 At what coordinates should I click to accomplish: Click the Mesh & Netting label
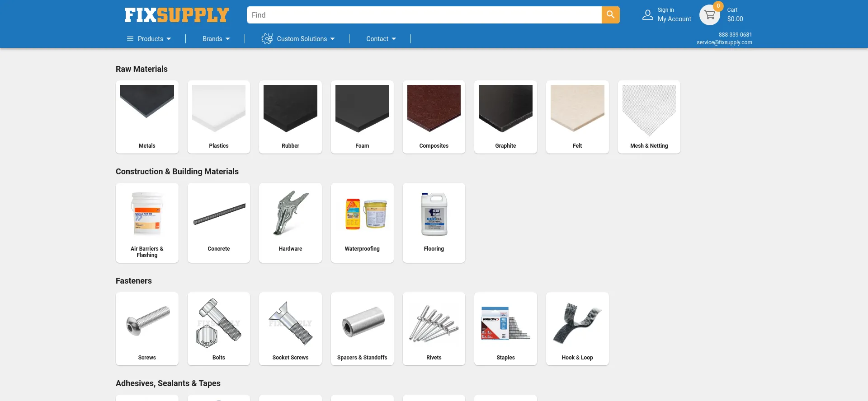coord(649,146)
